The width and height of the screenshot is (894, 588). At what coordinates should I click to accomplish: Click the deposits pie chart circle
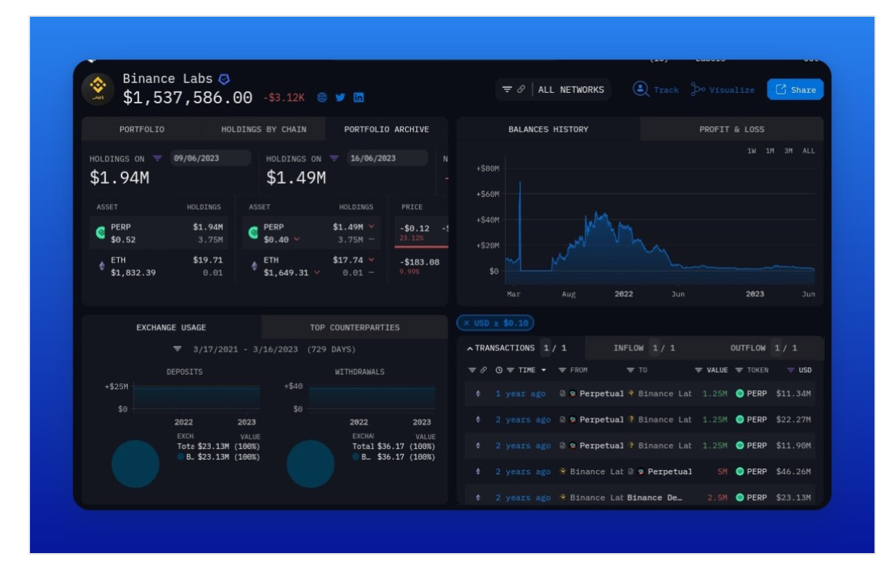coord(135,464)
